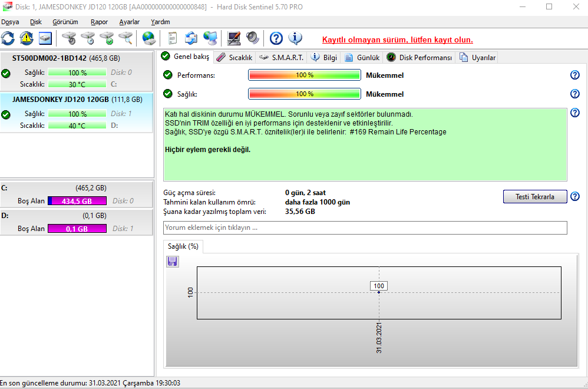Click the bold text Hiçbir eylem gerekli değil.
Screen dimensions: 588x389
coord(208,150)
